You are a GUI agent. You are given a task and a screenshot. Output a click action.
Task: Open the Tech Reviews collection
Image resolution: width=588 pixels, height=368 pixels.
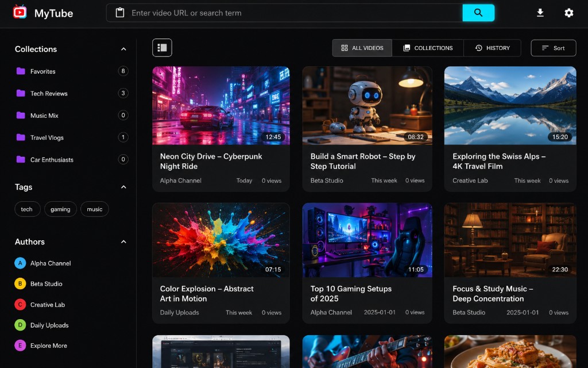71,93
